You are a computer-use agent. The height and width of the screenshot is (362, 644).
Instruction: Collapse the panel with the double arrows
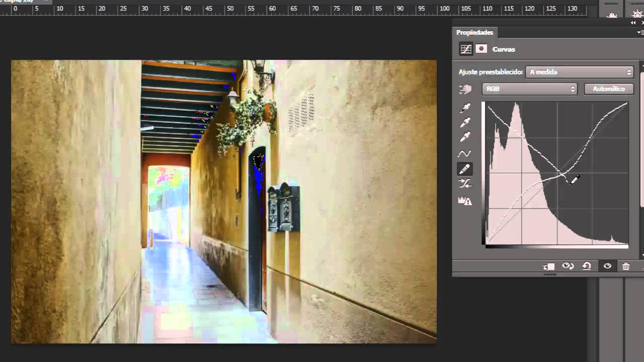(x=633, y=23)
